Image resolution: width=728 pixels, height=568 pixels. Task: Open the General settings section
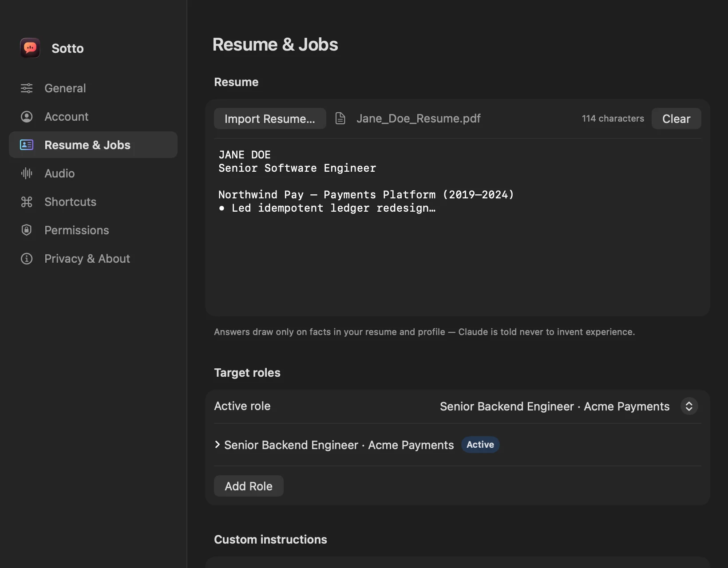pos(93,88)
